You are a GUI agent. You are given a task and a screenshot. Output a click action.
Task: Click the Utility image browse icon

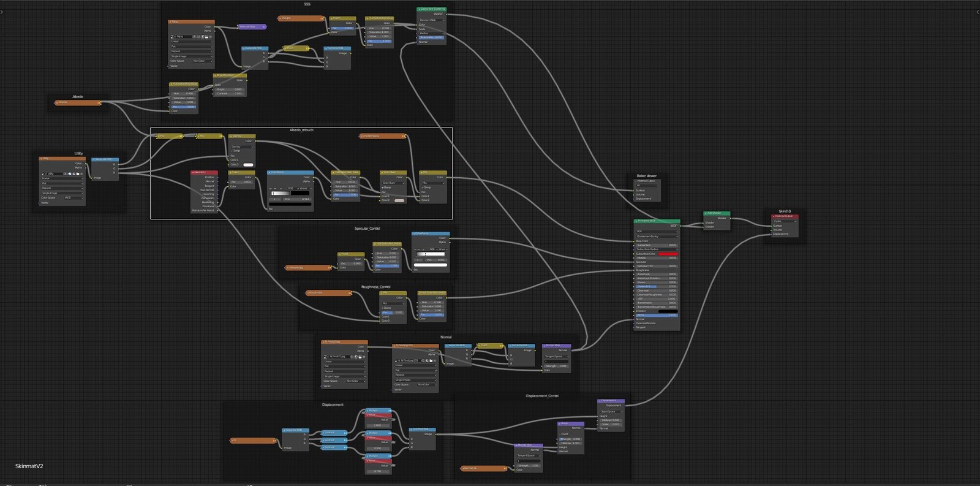43,174
